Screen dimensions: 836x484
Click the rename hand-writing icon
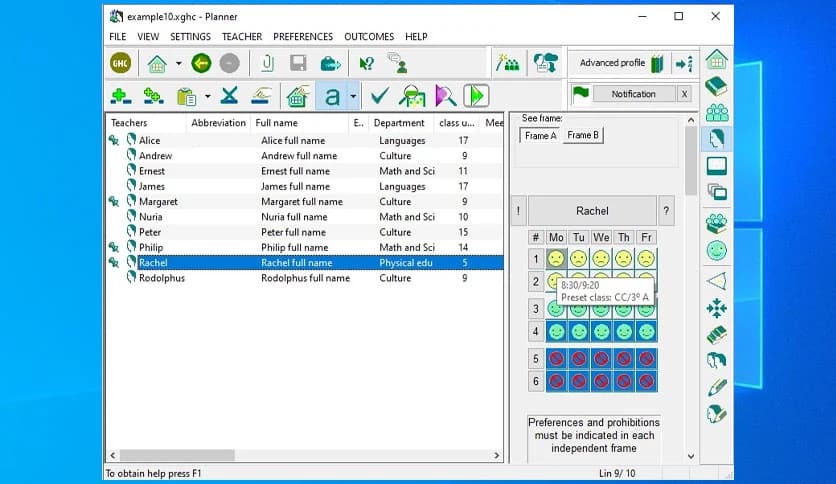(261, 96)
